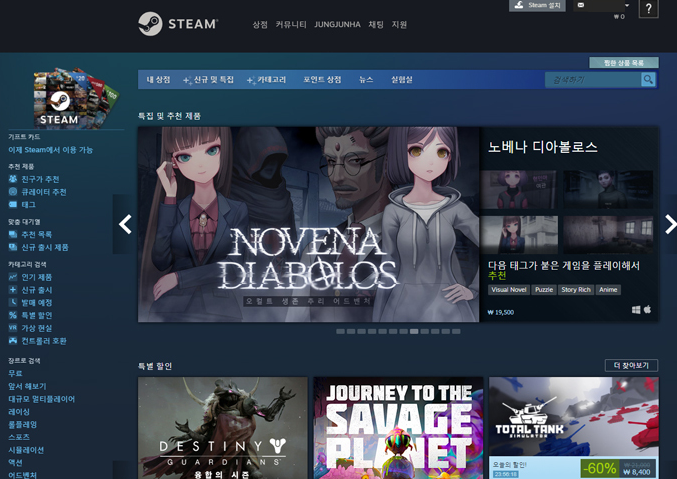Screen dimensions: 677x479
Task: Click the 가상 현실 VR icon
Action: [x=13, y=328]
